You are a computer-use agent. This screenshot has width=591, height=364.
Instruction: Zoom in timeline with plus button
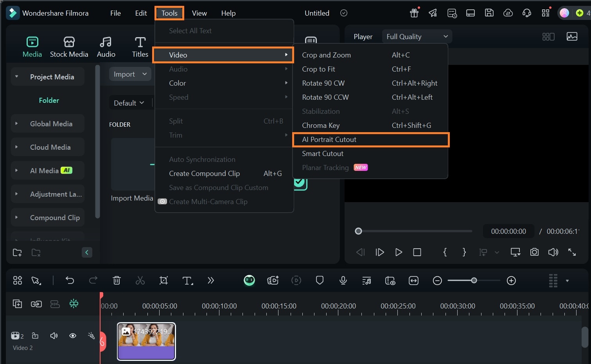pos(511,281)
